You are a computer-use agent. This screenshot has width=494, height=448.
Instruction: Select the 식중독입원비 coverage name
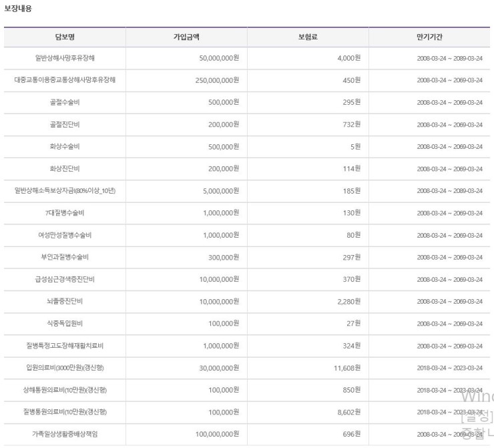(65, 323)
